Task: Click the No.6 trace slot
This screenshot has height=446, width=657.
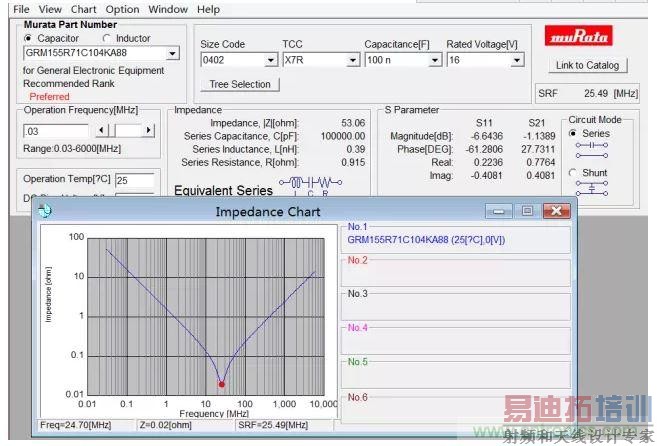Action: click(456, 408)
